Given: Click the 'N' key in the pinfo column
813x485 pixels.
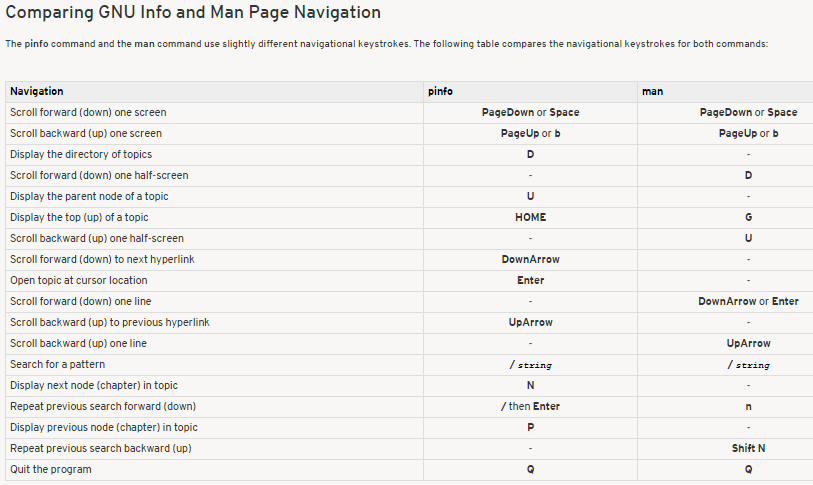Looking at the screenshot, I should (530, 385).
